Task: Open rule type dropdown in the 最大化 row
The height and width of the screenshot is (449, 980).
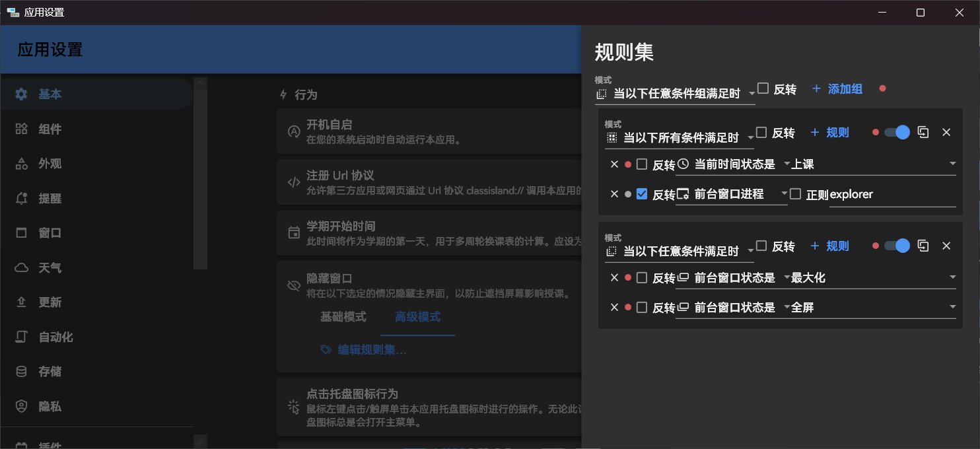Action: (733, 278)
